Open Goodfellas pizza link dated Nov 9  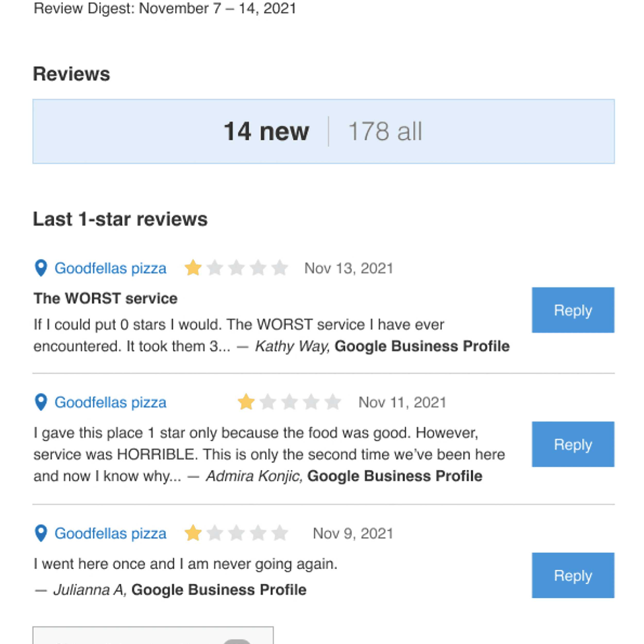110,533
